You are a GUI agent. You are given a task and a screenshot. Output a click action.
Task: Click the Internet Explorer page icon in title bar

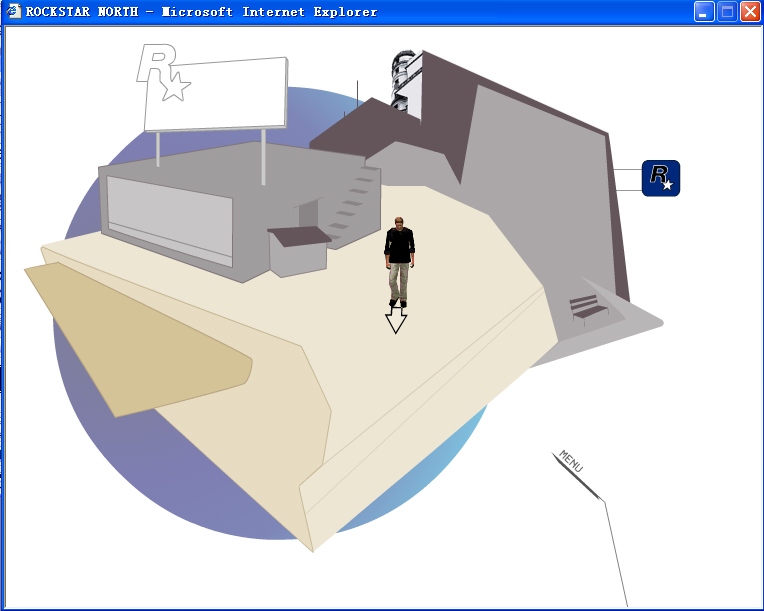[x=14, y=11]
